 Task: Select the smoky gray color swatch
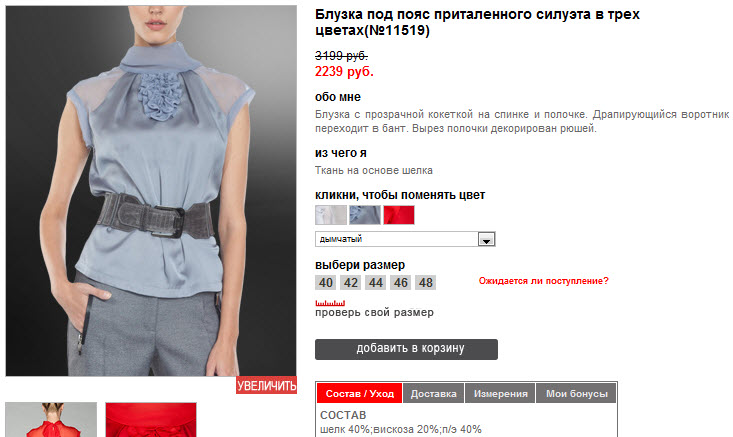pos(365,215)
